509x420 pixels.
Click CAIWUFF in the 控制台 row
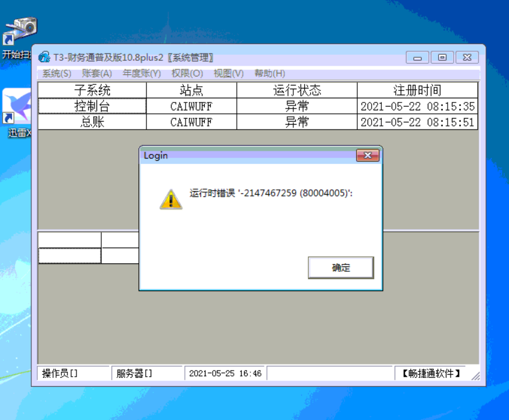click(192, 106)
